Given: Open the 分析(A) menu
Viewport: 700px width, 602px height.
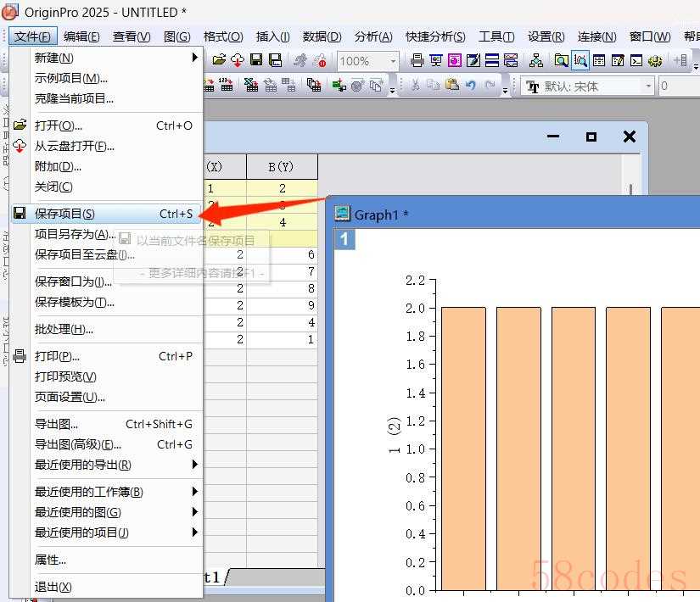Looking at the screenshot, I should [x=373, y=36].
